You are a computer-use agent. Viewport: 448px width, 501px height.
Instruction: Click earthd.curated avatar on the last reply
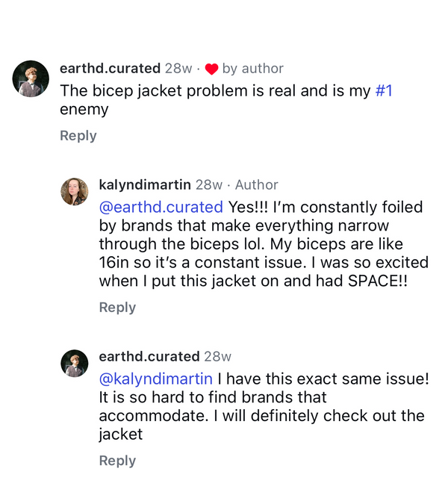pyautogui.click(x=75, y=363)
